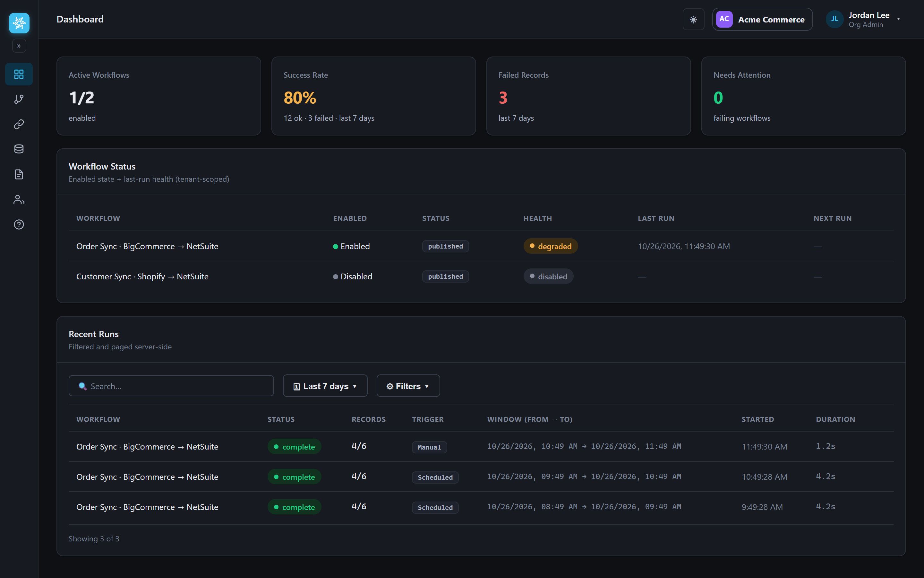
Task: Sort by the LAST RUN column header
Action: tap(656, 218)
